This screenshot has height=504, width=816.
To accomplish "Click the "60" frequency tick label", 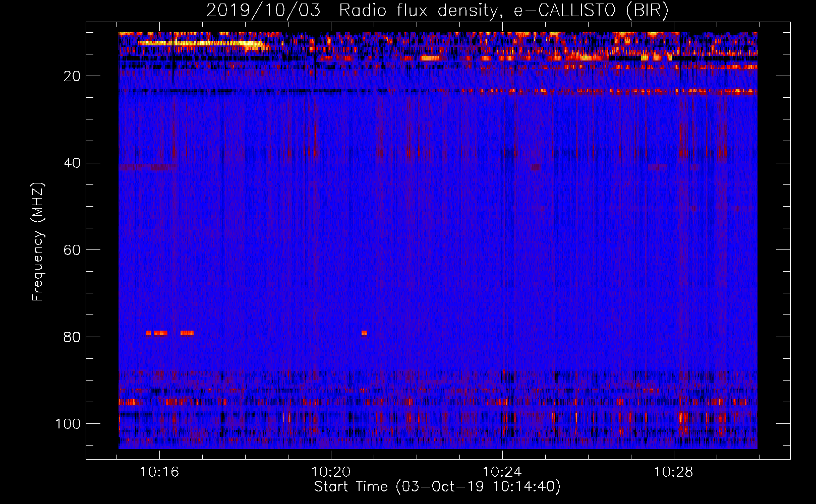I will click(73, 250).
